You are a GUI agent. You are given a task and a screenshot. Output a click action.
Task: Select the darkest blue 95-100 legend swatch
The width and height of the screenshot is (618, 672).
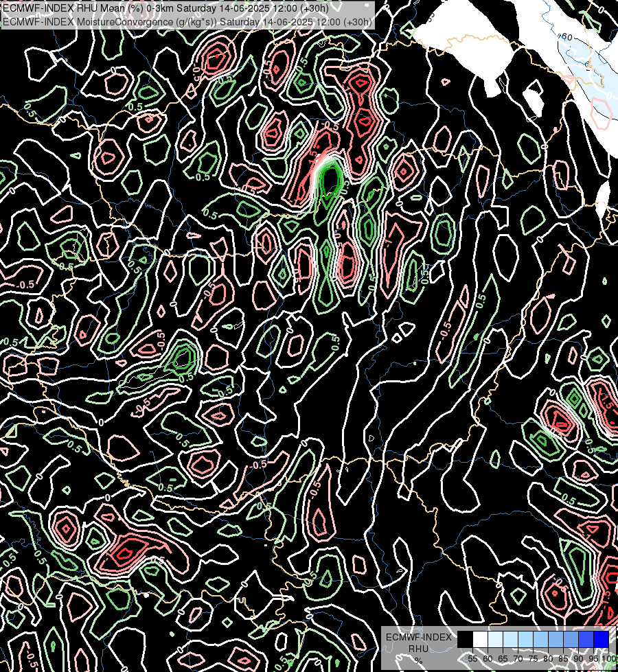pos(602,640)
